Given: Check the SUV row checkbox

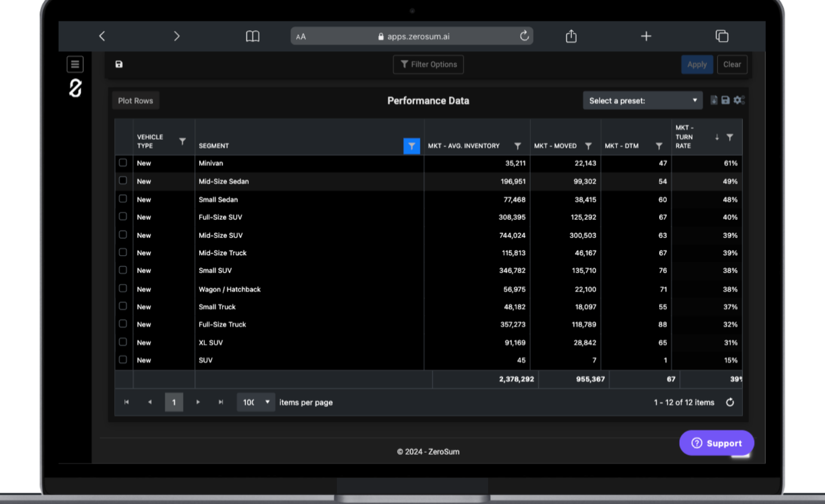Looking at the screenshot, I should point(123,360).
